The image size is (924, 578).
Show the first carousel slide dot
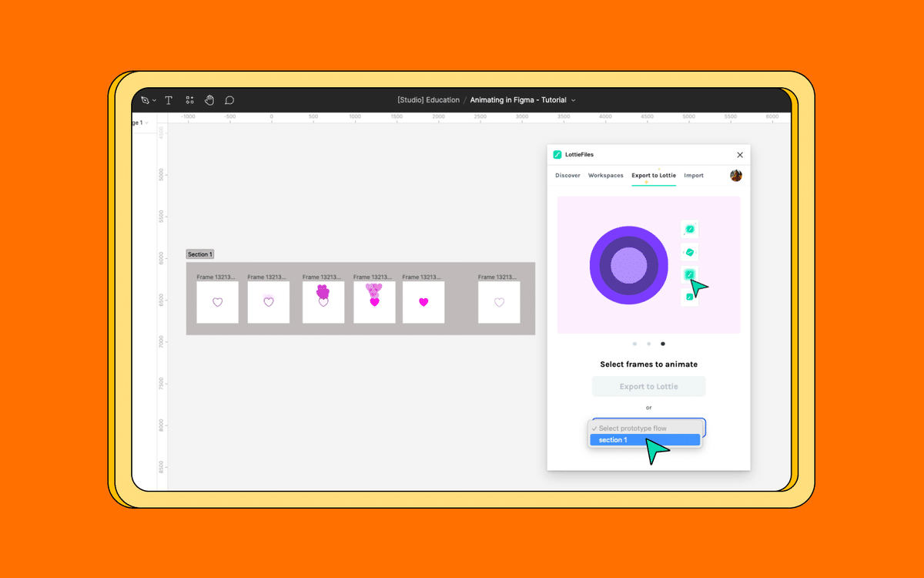point(634,344)
